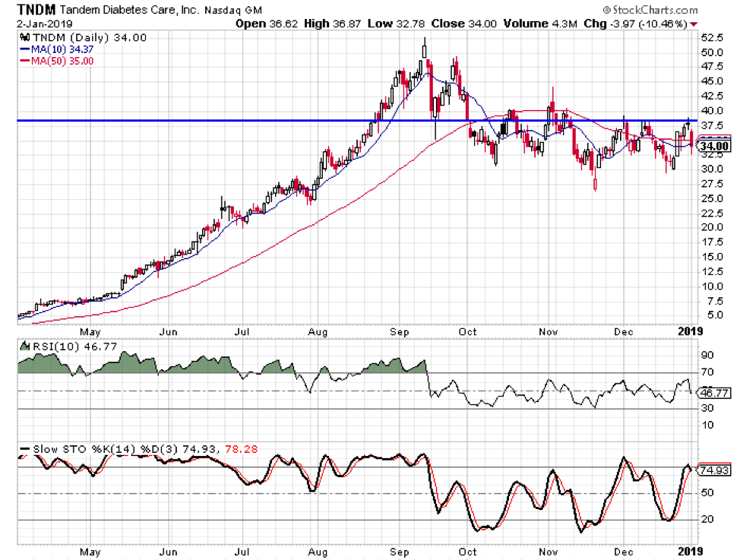
Task: Click the Nasdaq GM exchange label
Action: pyautogui.click(x=232, y=10)
